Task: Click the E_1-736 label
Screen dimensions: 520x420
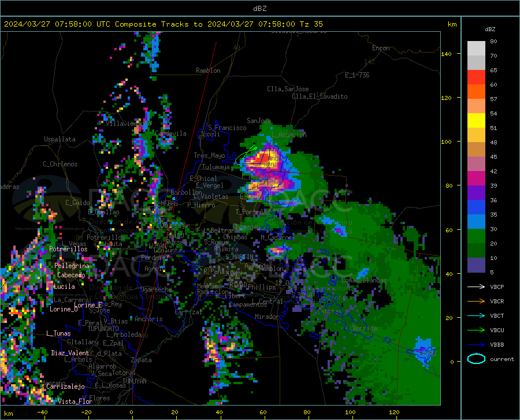Action: [x=357, y=75]
